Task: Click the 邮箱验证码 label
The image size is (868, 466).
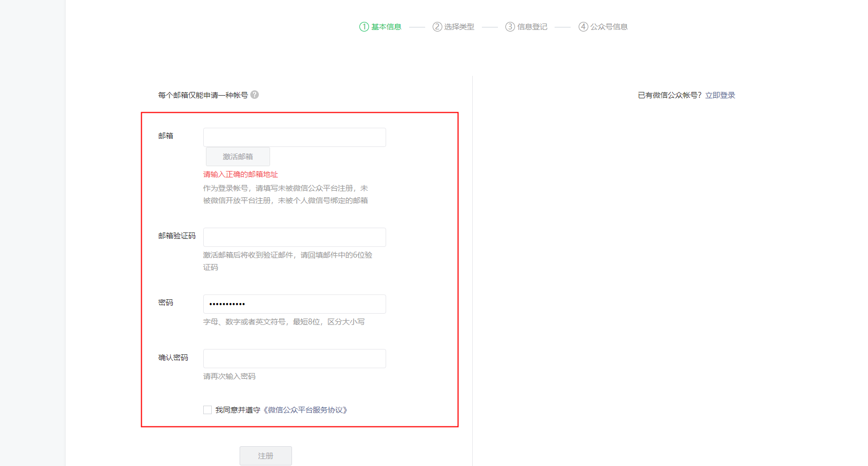Action: coord(177,236)
